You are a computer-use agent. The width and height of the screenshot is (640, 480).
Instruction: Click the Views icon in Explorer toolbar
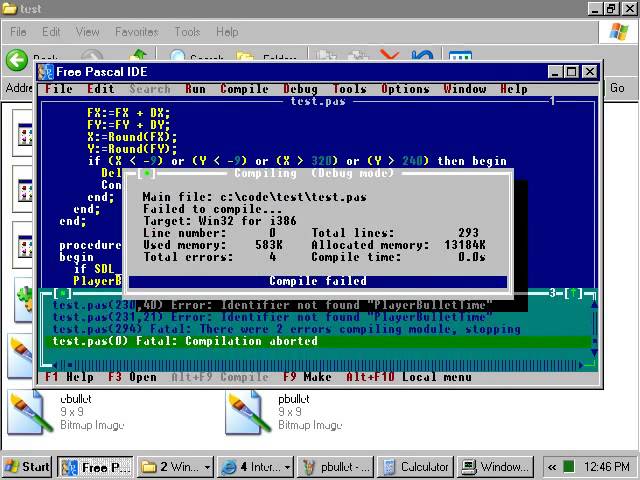point(460,56)
